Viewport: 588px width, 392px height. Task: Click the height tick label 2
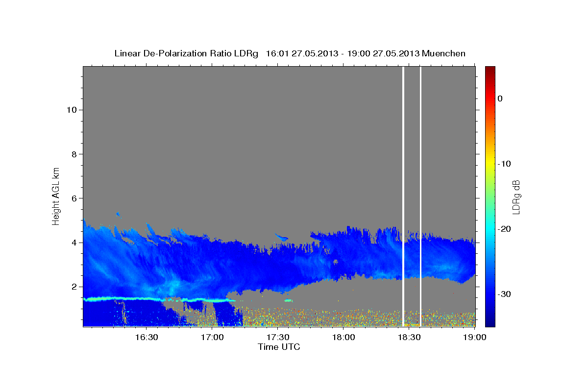click(73, 287)
